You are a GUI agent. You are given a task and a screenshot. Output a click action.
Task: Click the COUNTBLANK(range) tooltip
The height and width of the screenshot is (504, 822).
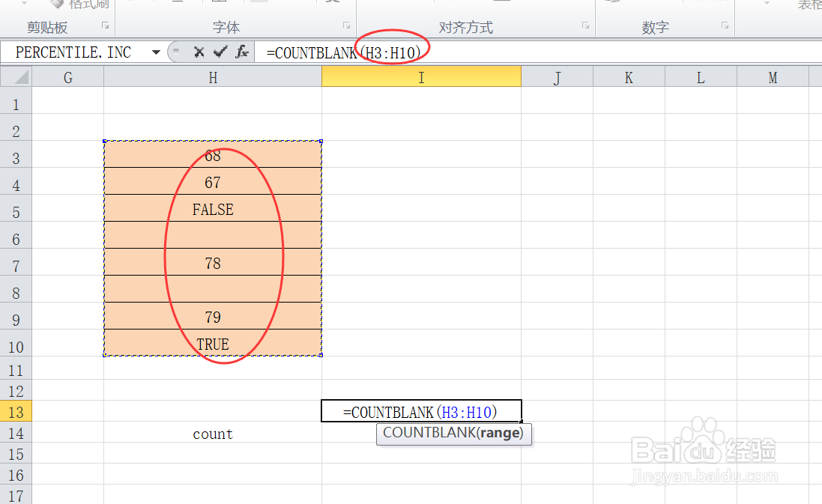click(x=453, y=434)
